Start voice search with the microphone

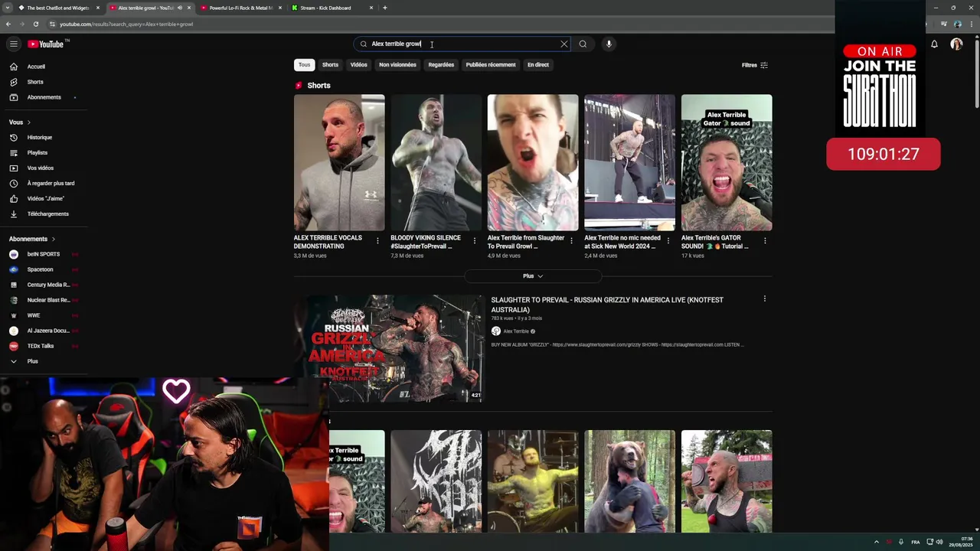[609, 44]
